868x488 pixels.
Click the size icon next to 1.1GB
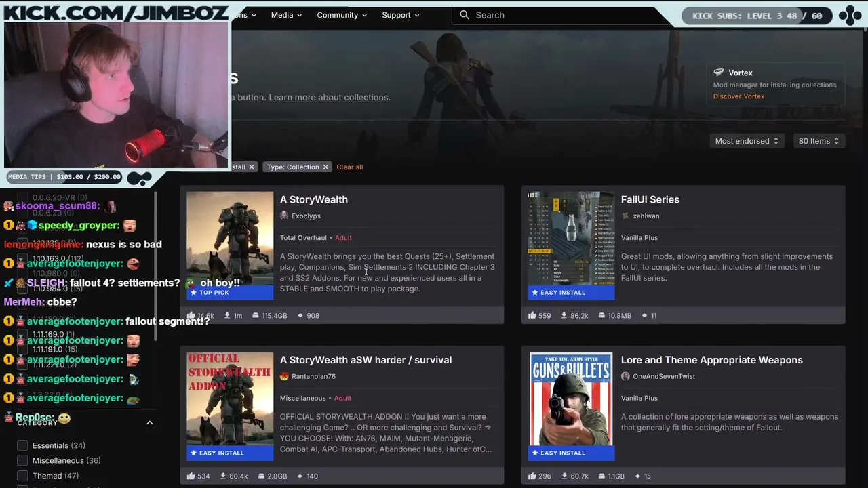(601, 476)
